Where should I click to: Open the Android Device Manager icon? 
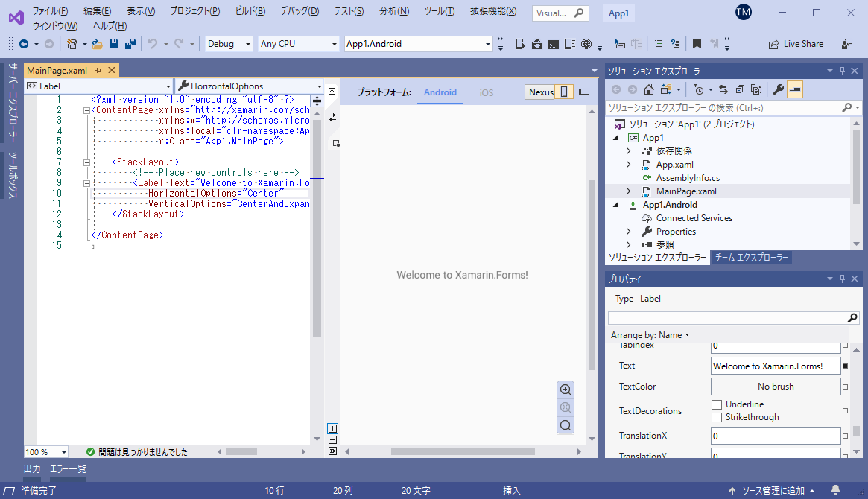click(520, 44)
